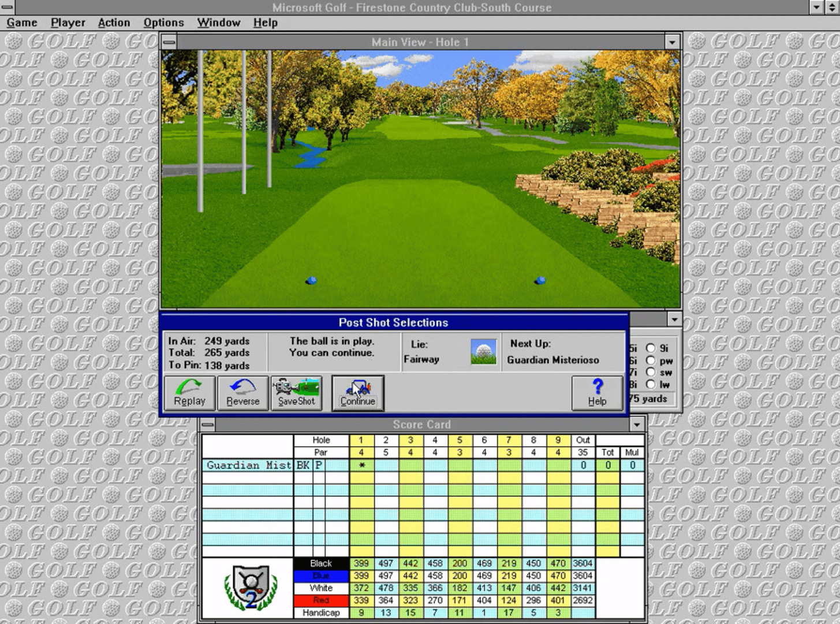Click the White tee row label

pyautogui.click(x=321, y=588)
